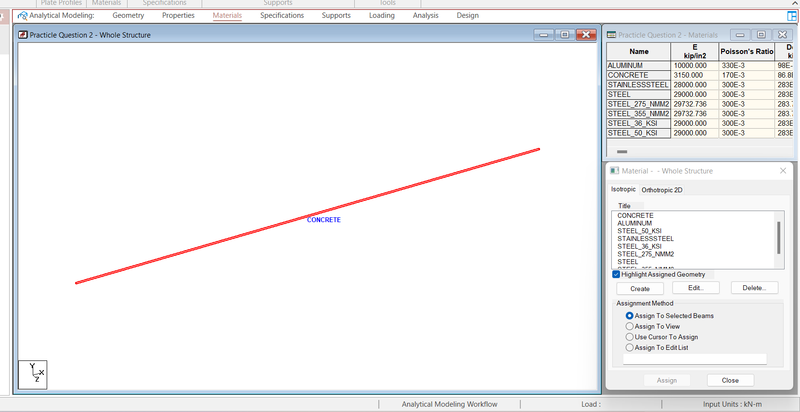Click the material list vertical scrollbar
This screenshot has width=800, height=412.
coord(779,240)
